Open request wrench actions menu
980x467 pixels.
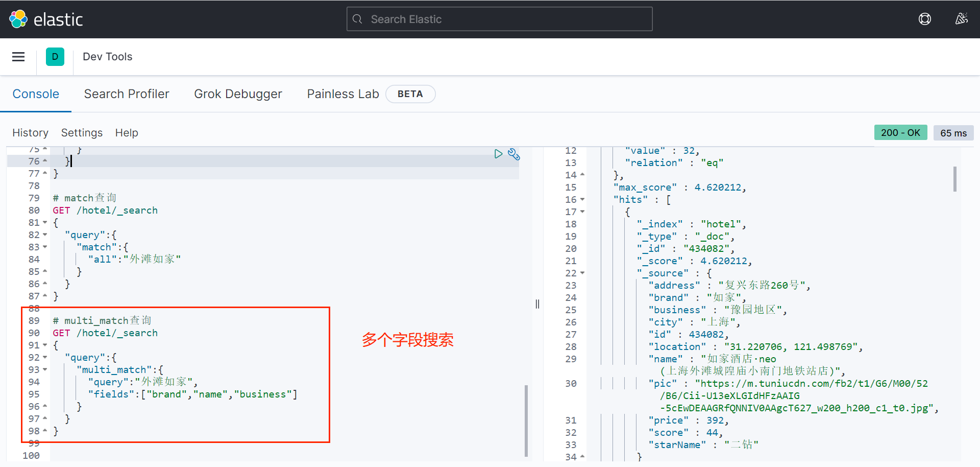coord(513,154)
